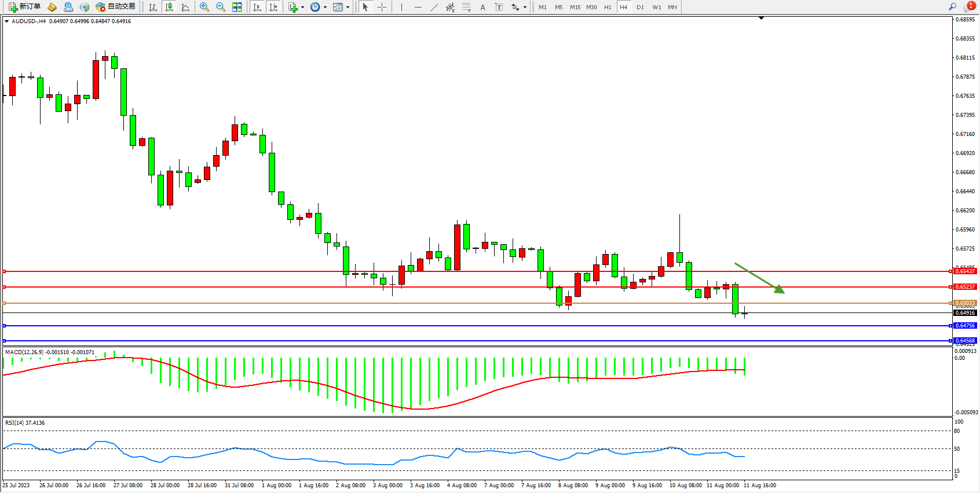Switch chart to bar chart mode
This screenshot has width=980, height=493.
pyautogui.click(x=153, y=7)
